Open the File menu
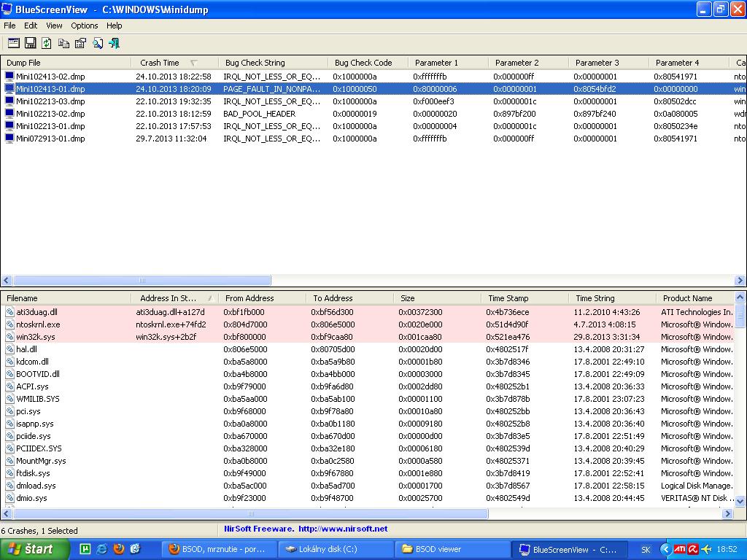Screen dimensions: 747x560 pos(9,26)
